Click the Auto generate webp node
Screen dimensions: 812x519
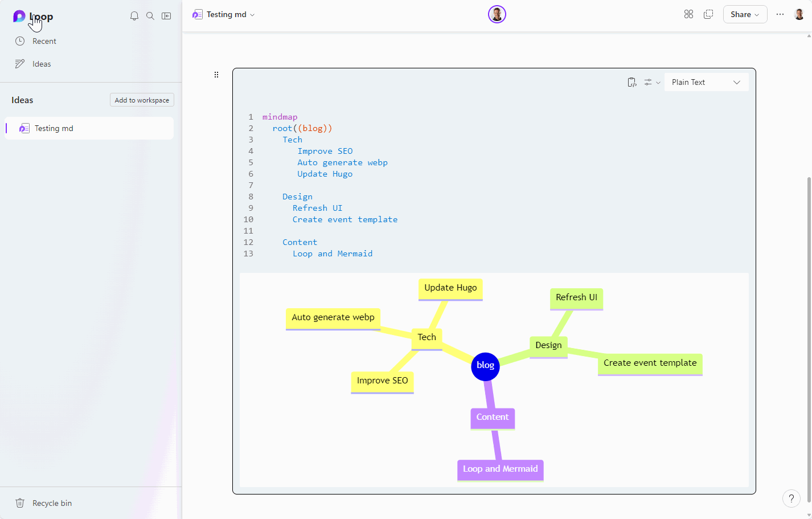[x=333, y=319]
